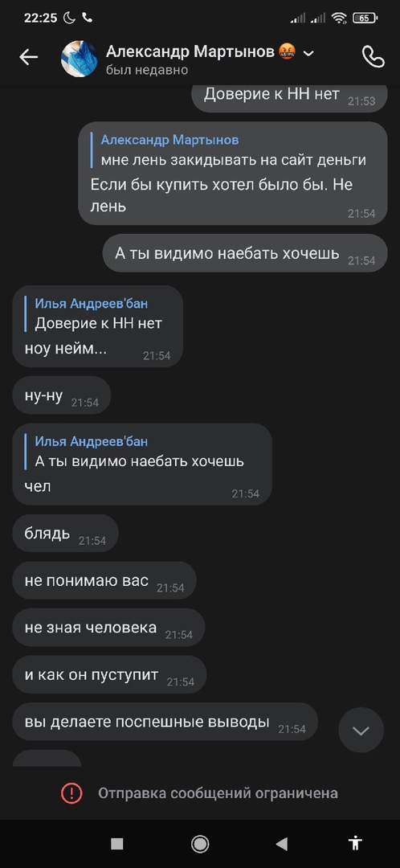
Task: Tap the battery indicator in status bar
Action: pyautogui.click(x=365, y=18)
